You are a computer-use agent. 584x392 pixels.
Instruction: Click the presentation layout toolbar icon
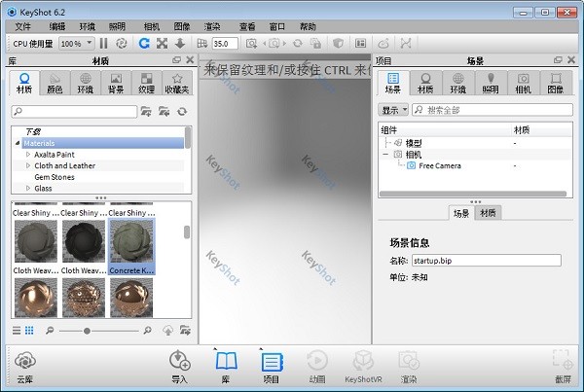point(360,44)
